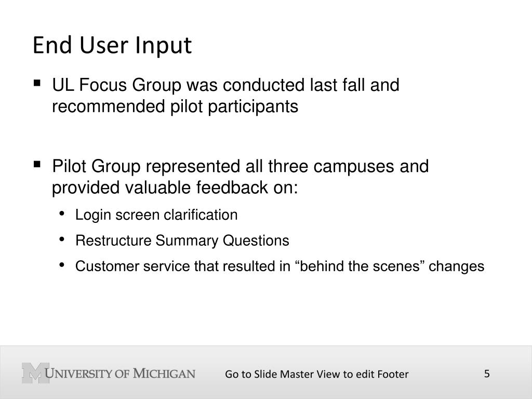Select the Pilot Group represented all campuses text
532x399 pixels.
(x=240, y=177)
